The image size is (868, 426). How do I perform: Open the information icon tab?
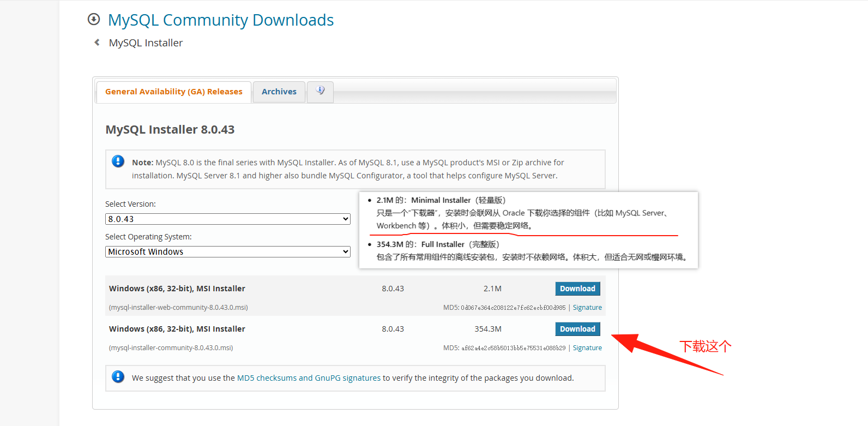pyautogui.click(x=320, y=91)
